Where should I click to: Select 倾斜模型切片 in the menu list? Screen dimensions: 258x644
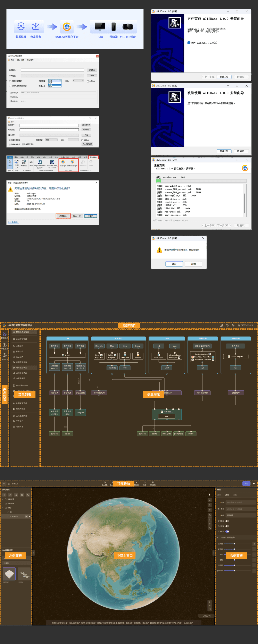tap(21, 367)
